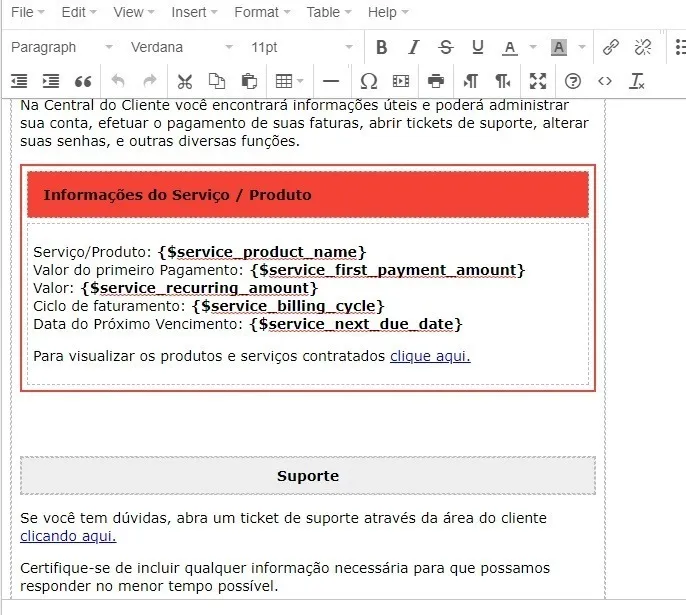686x615 pixels.
Task: Cut the selected text
Action: pyautogui.click(x=185, y=81)
